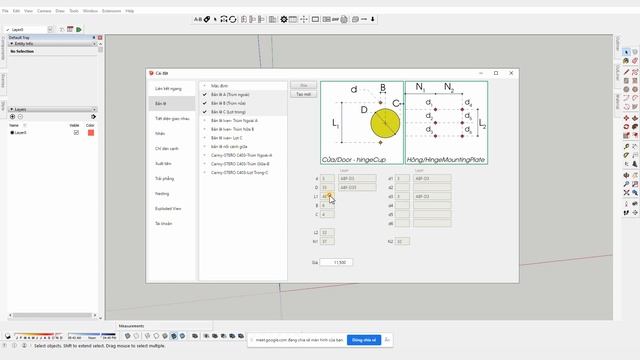Click the green play icon beside layer dropdown

(79, 29)
